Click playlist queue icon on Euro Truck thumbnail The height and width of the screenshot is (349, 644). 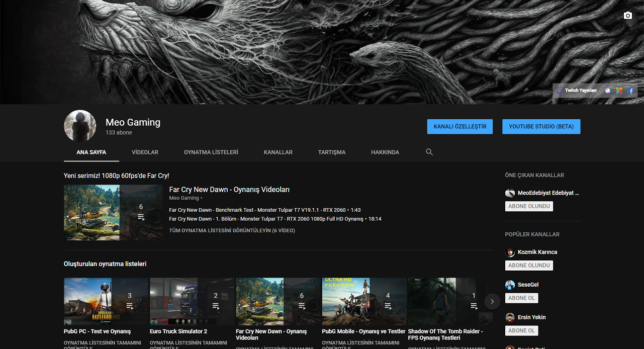(x=216, y=306)
